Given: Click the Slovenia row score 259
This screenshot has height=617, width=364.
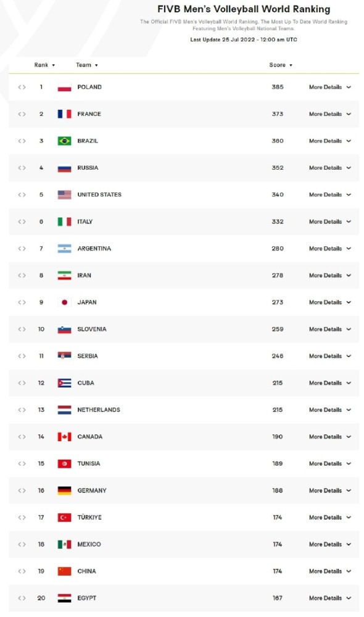Looking at the screenshot, I should (x=278, y=329).
